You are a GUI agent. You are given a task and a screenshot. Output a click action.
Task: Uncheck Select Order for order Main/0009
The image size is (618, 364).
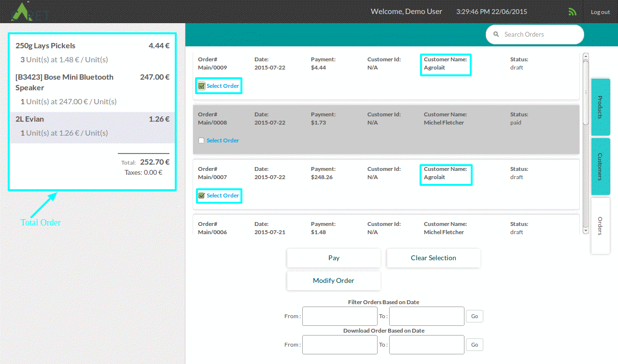coord(201,85)
